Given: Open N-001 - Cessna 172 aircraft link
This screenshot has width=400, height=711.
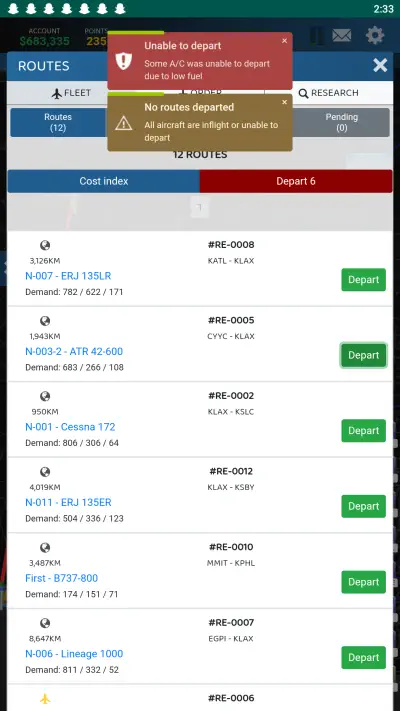Looking at the screenshot, I should tap(70, 427).
